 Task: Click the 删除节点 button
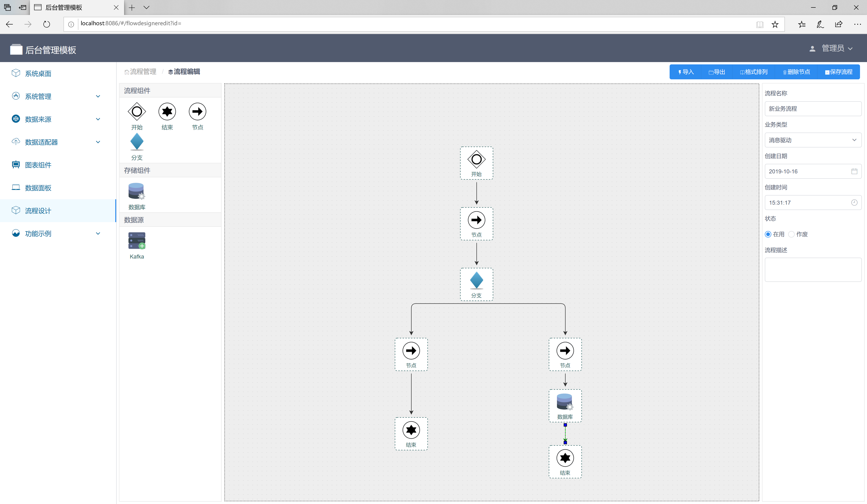796,72
